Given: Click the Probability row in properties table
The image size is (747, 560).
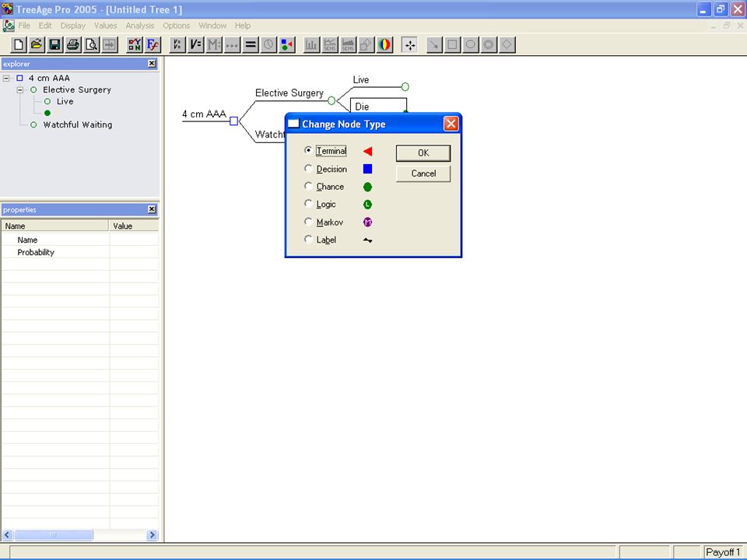Looking at the screenshot, I should click(79, 252).
